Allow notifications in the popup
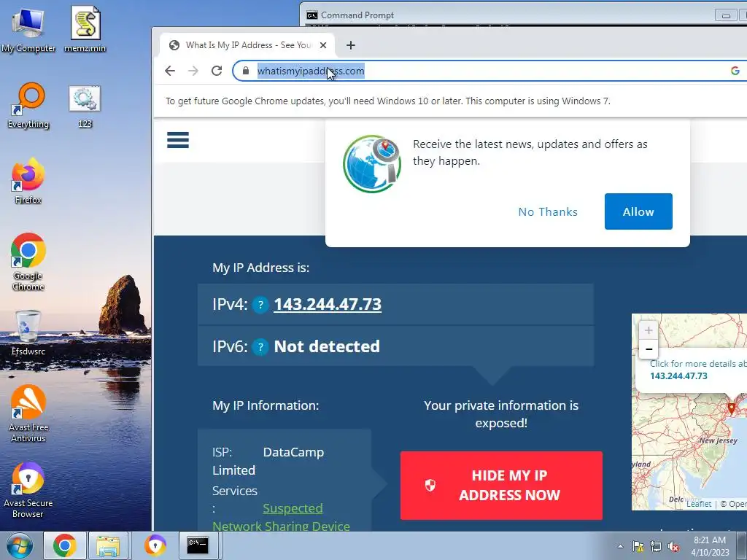 tap(638, 211)
